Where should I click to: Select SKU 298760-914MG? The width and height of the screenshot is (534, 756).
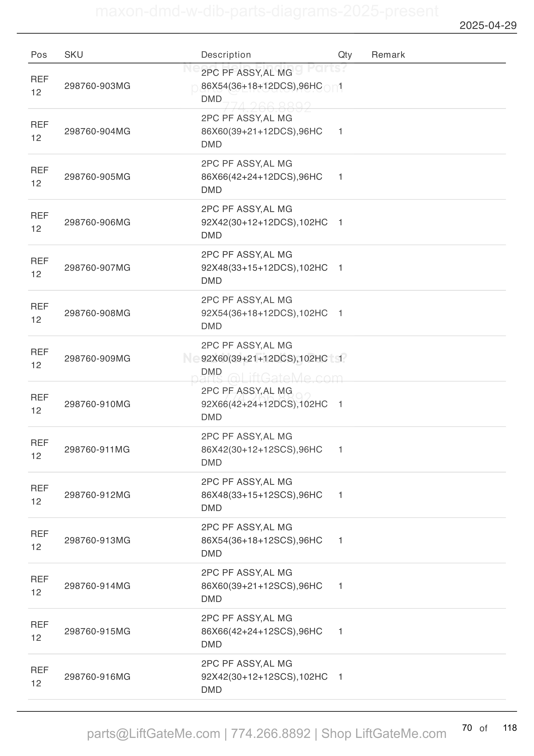coord(97,586)
